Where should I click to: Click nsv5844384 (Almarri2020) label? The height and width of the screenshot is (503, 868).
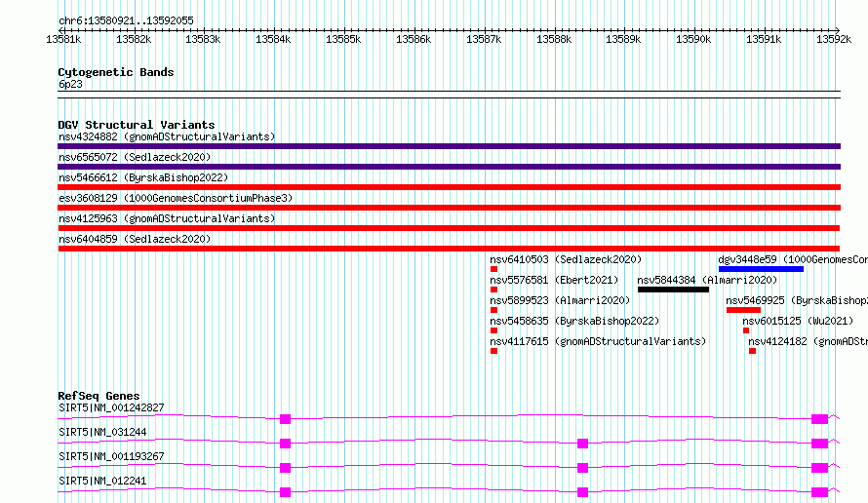(x=707, y=280)
